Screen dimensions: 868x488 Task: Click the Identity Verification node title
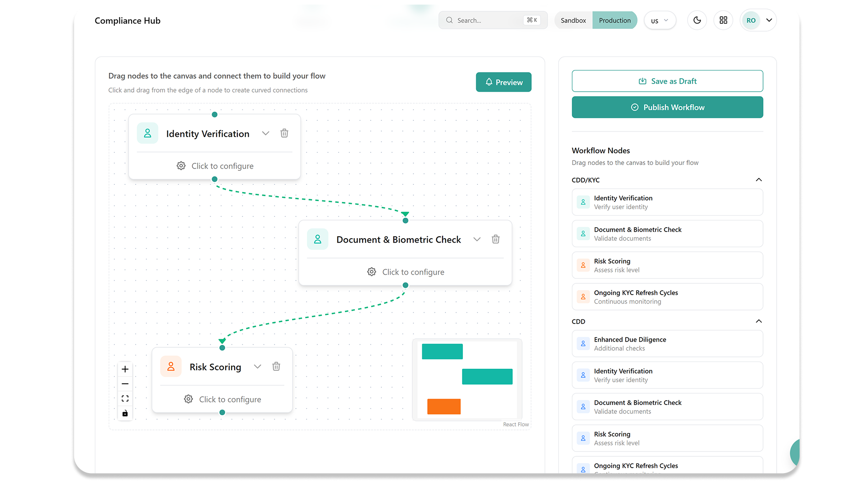(208, 134)
